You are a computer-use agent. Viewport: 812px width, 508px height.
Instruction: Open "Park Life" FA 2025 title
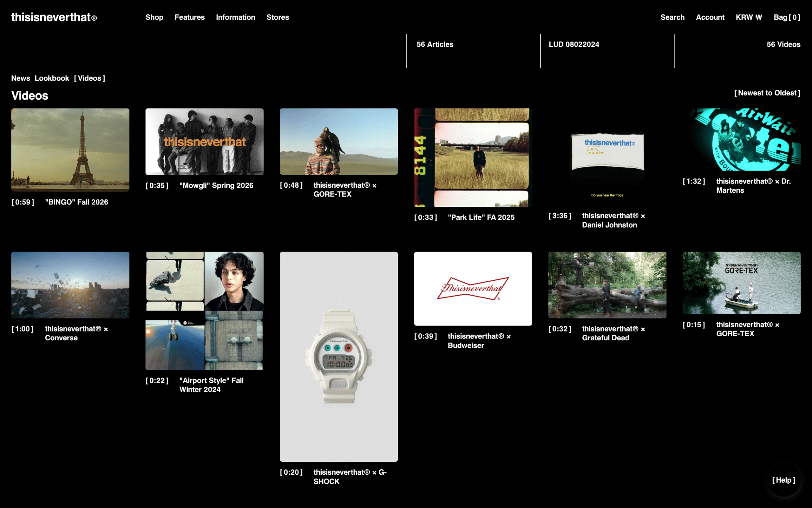click(481, 217)
